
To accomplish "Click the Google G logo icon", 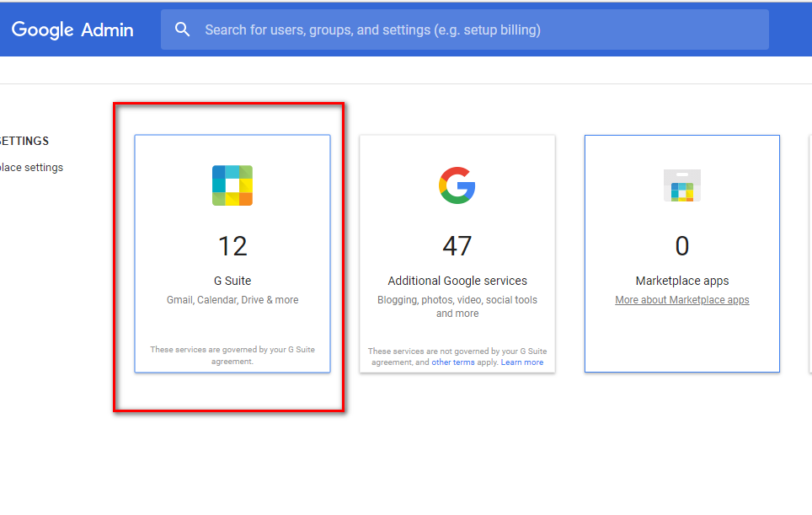I will click(457, 185).
